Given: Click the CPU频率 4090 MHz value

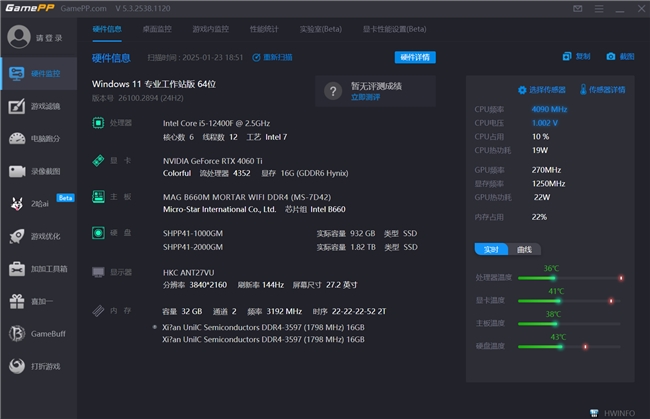Looking at the screenshot, I should pos(549,109).
